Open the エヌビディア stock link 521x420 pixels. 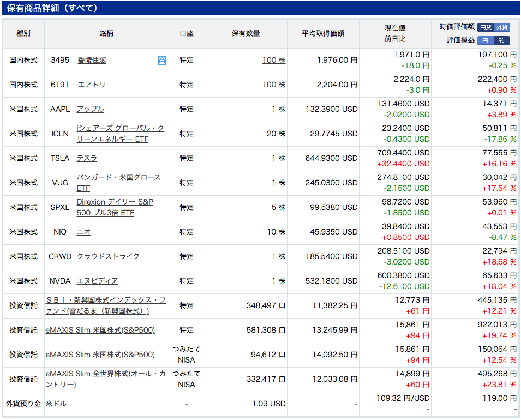[x=97, y=281]
